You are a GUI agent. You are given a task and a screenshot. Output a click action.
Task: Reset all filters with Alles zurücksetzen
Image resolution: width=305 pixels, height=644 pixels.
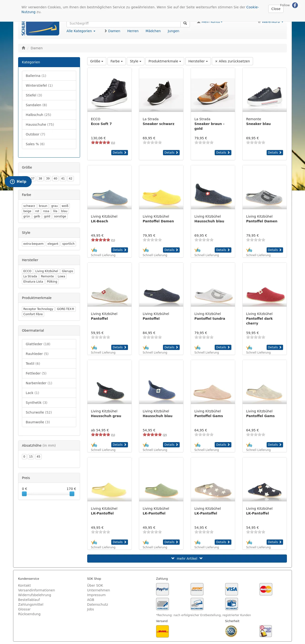point(232,61)
